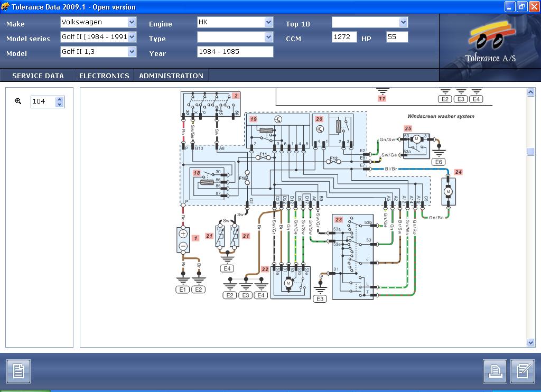Click the edit notes icon button
The image size is (541, 392).
[523, 371]
